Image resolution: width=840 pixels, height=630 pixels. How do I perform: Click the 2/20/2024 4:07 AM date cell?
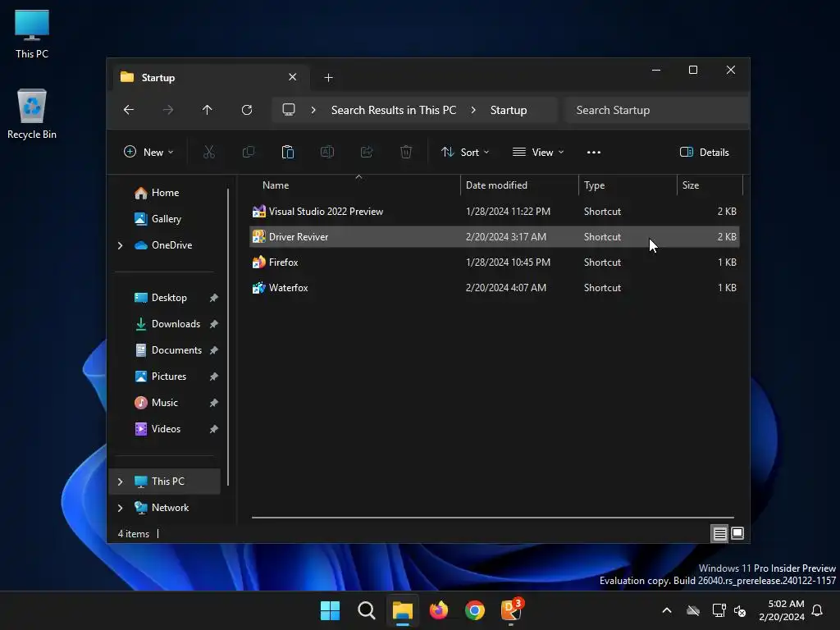click(505, 288)
